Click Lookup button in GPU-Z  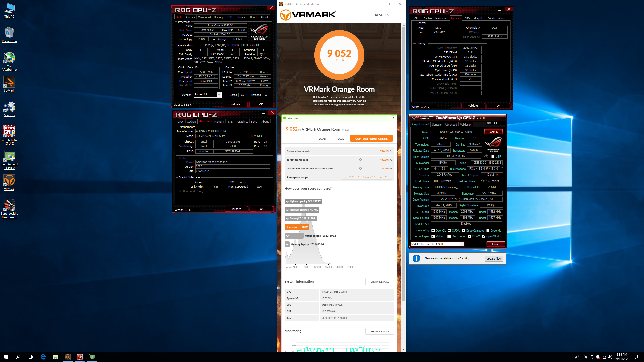pos(493,132)
